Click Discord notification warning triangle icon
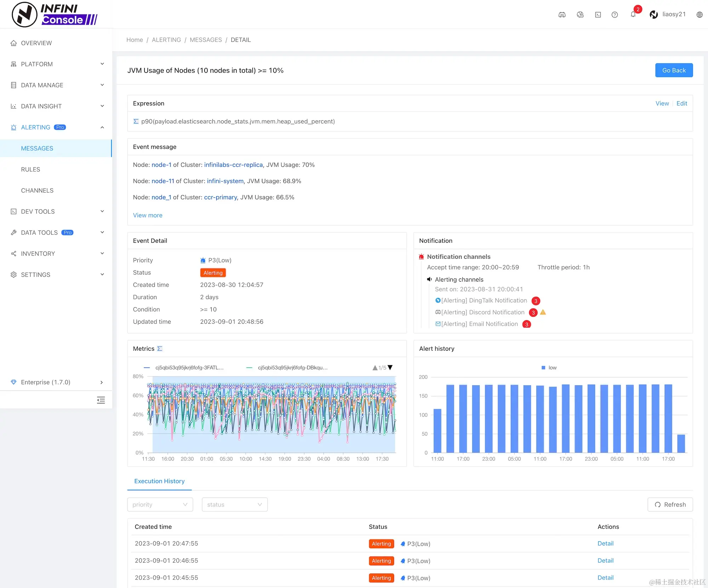This screenshot has height=588, width=708. point(543,312)
